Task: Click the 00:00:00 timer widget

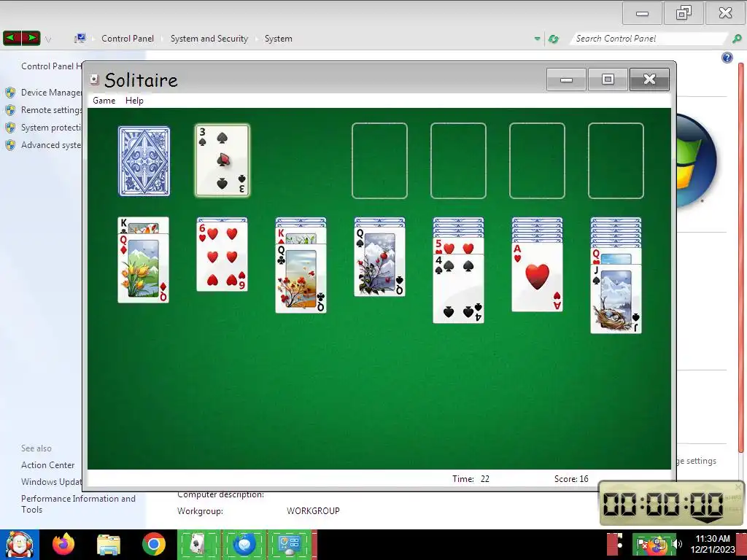Action: [x=672, y=504]
